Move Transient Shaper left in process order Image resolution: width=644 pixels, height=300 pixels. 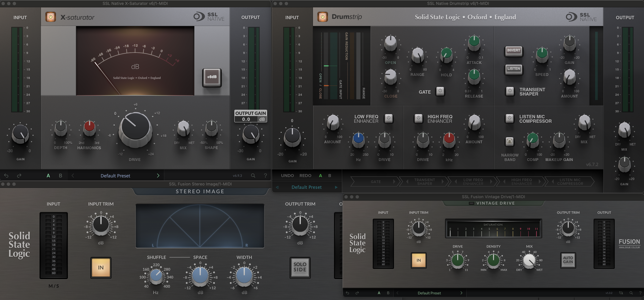point(407,182)
